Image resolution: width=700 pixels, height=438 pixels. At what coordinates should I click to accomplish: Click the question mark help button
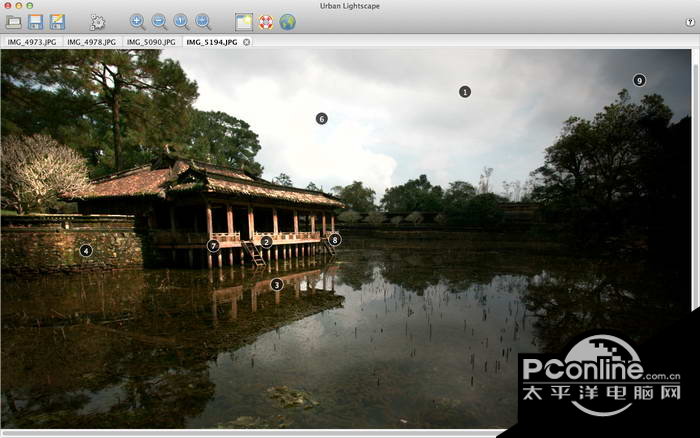coord(690,22)
